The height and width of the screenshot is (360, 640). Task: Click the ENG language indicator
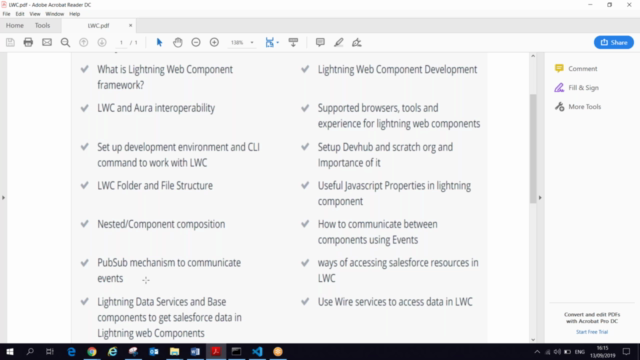580,352
